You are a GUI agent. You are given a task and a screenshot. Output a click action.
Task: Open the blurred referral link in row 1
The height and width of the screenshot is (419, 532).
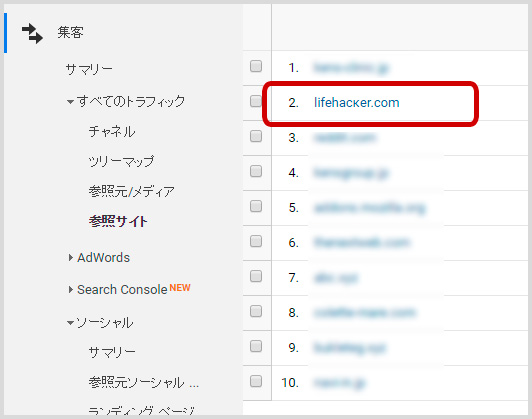coord(351,68)
